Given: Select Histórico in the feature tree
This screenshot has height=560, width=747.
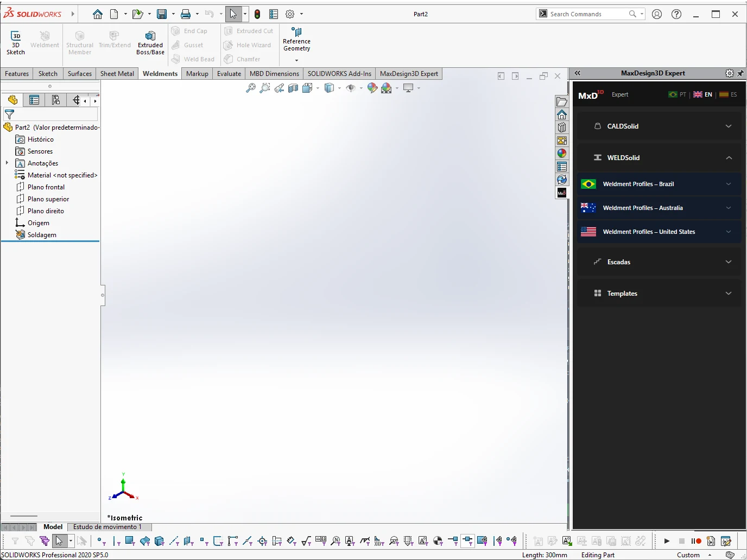Looking at the screenshot, I should (x=41, y=139).
